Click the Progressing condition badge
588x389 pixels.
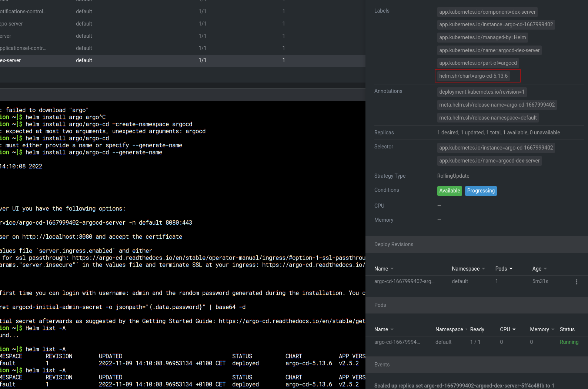coord(481,191)
